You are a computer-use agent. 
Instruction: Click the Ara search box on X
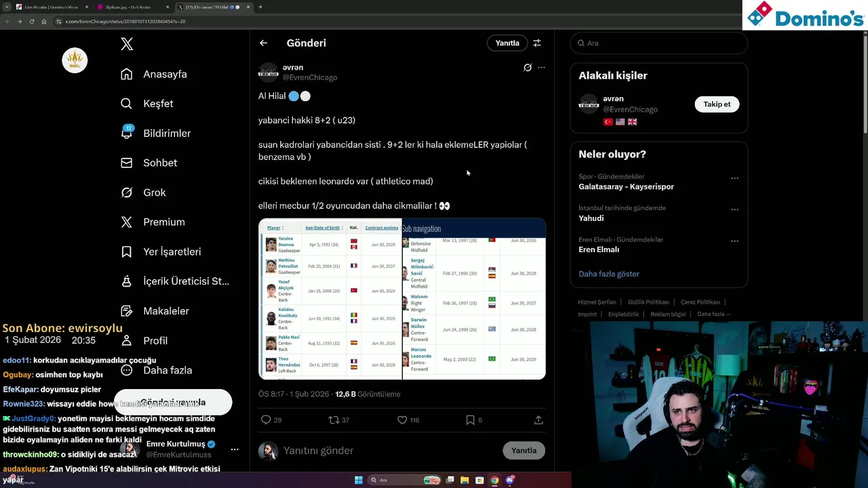(x=658, y=43)
